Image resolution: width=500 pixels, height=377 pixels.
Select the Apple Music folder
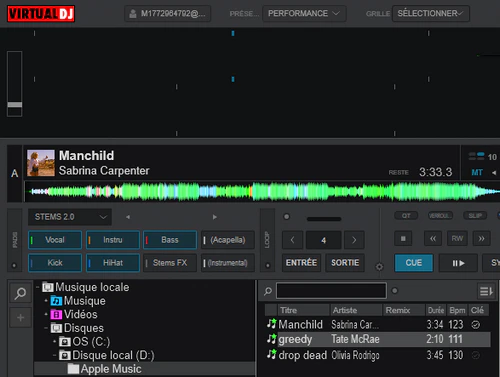tap(145, 369)
